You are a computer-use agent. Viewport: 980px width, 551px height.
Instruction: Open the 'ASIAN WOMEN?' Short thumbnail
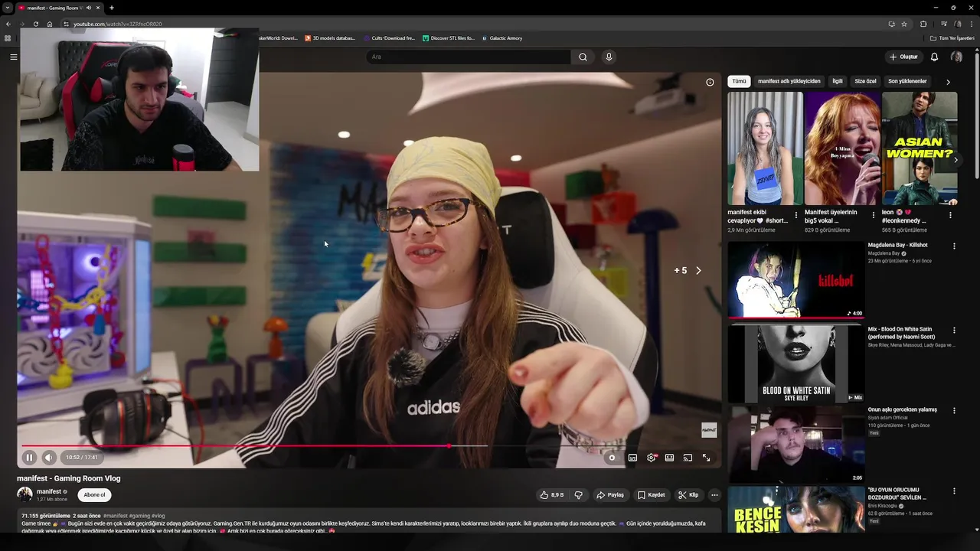click(x=920, y=148)
